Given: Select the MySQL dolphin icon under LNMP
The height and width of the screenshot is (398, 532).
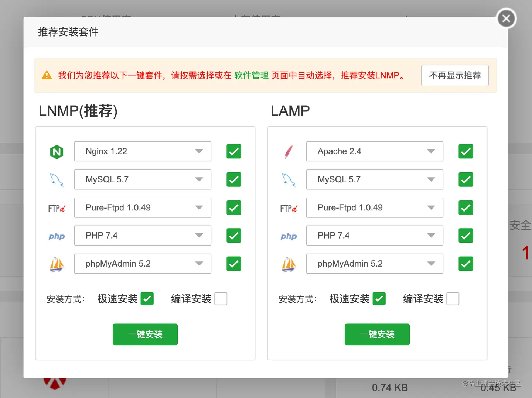Looking at the screenshot, I should coord(57,179).
